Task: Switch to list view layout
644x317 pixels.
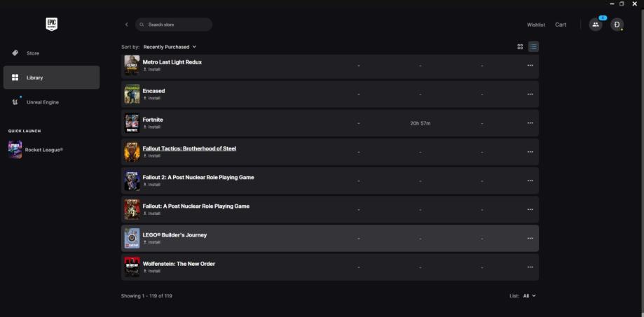Action: (x=533, y=47)
